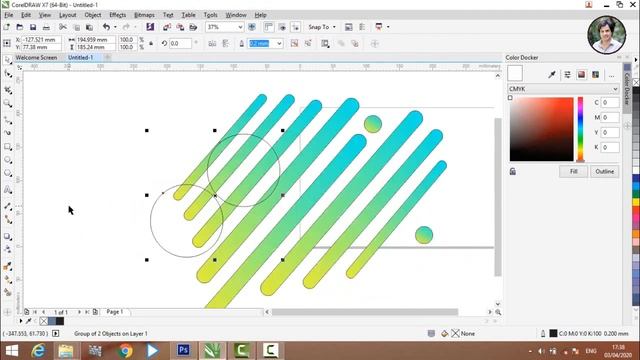Toggle show grid button
Viewport: 640px width, 360px height.
pyautogui.click(x=282, y=27)
